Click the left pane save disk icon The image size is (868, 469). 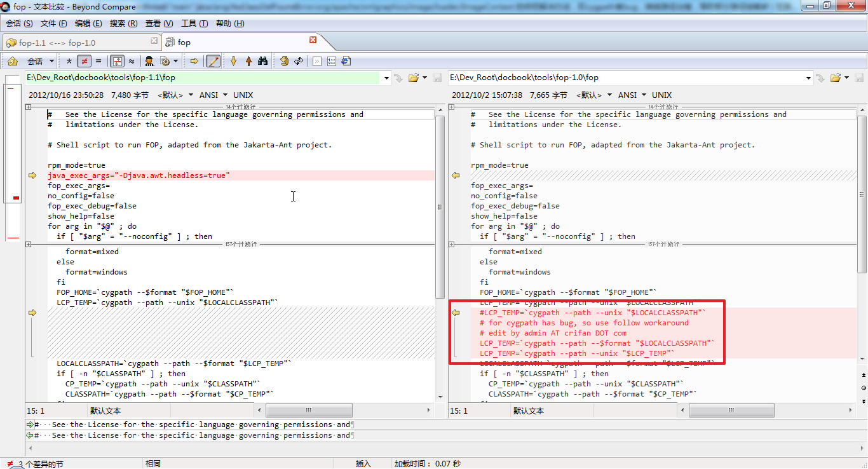tap(437, 78)
